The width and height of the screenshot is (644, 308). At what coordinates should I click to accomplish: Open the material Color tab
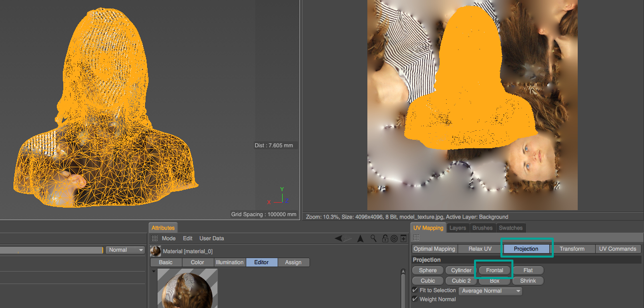[x=198, y=262]
